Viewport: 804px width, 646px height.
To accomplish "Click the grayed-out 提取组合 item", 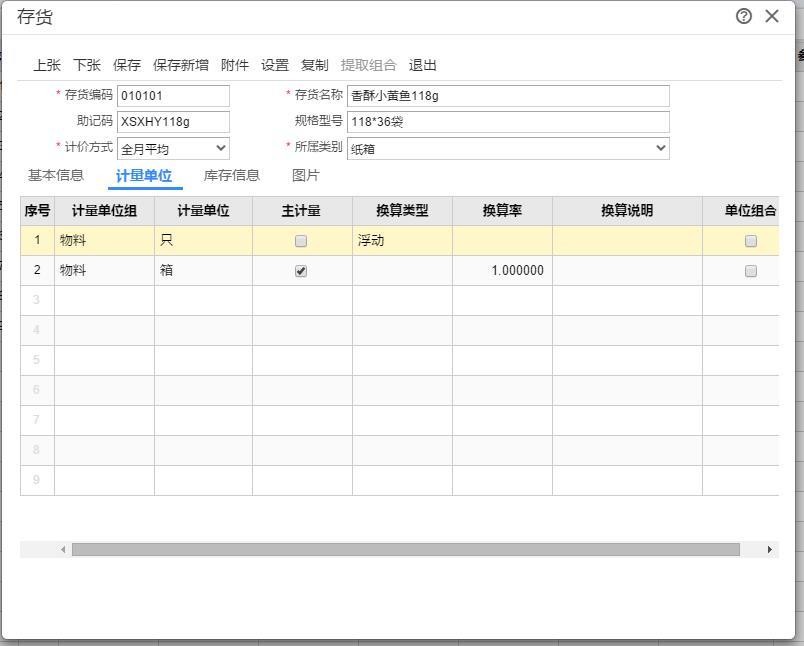I will pyautogui.click(x=369, y=65).
